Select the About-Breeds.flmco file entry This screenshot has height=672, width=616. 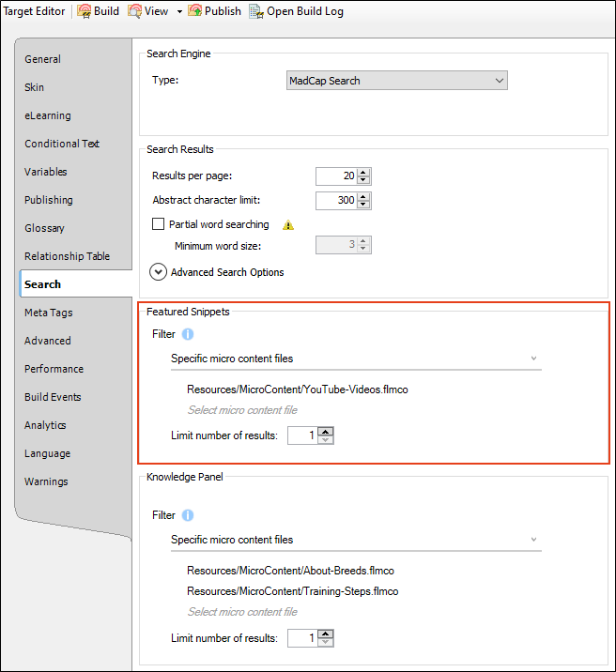tap(291, 571)
